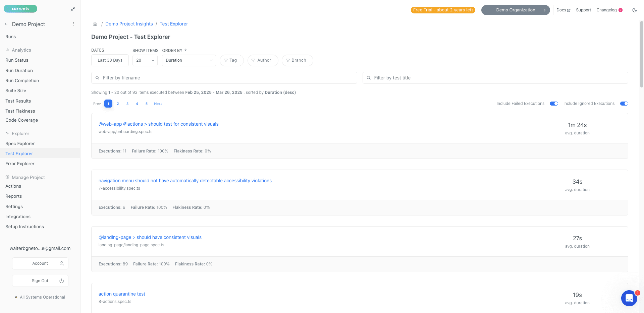Image resolution: width=644 pixels, height=313 pixels.
Task: Open the Demo Project Insights breadcrumb
Action: click(x=129, y=24)
